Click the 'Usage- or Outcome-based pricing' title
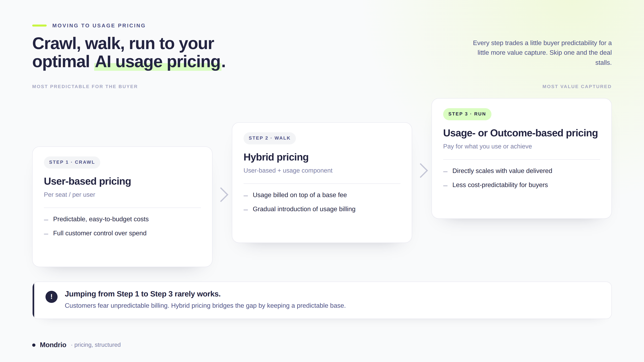644x362 pixels. pyautogui.click(x=520, y=133)
